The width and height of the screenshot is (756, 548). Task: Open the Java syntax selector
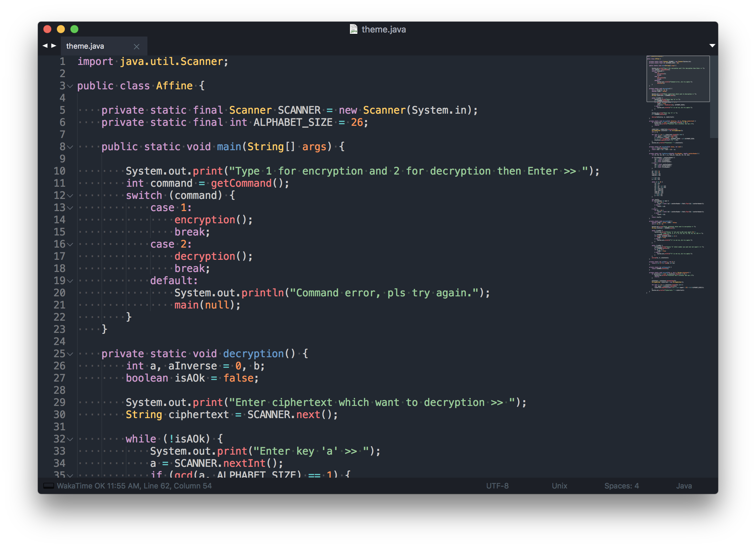point(684,486)
